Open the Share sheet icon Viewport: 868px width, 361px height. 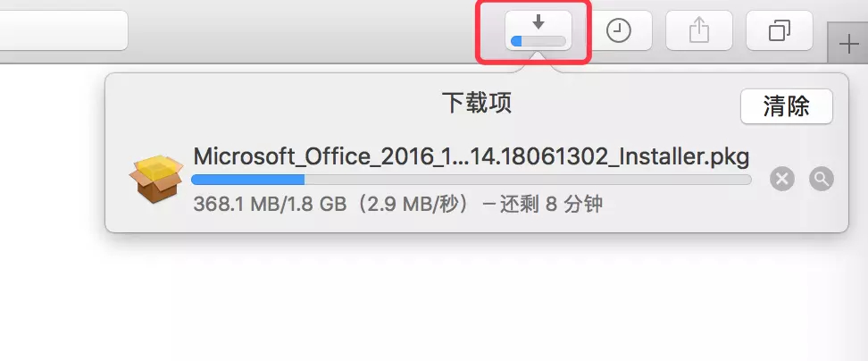coord(698,30)
